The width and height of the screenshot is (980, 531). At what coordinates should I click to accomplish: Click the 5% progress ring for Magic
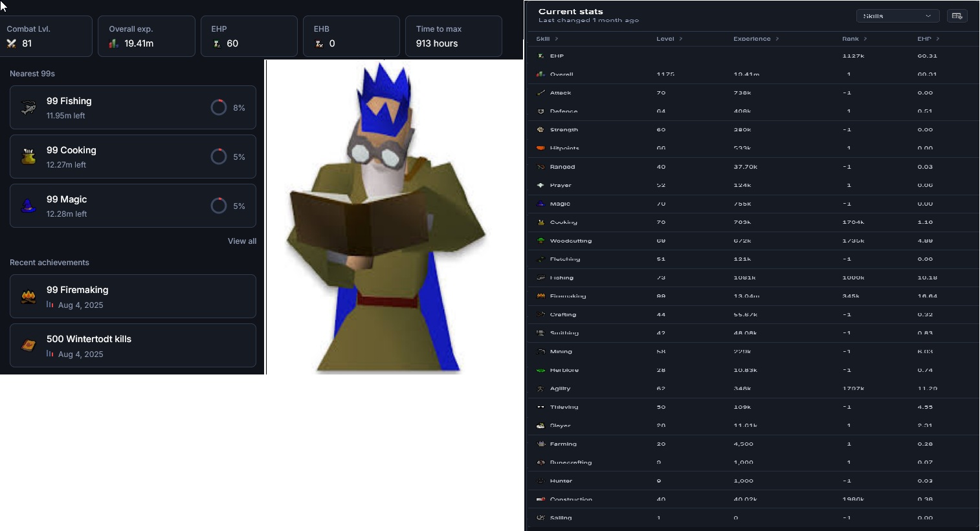[219, 206]
